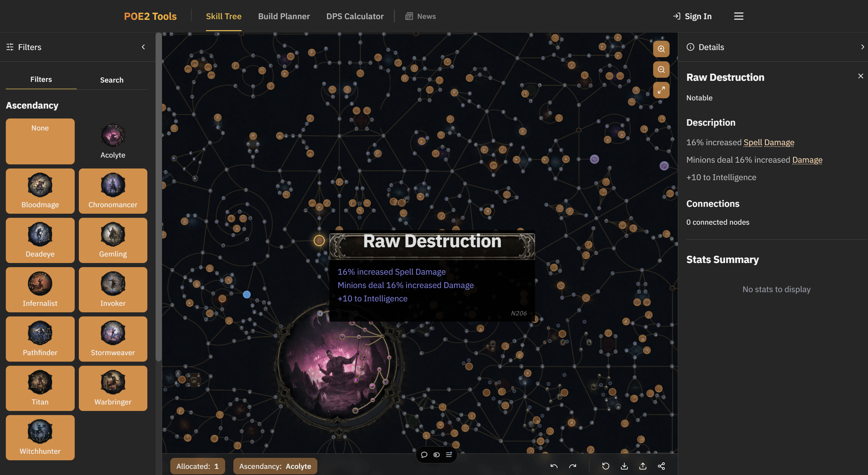This screenshot has width=868, height=475.
Task: Open the DPS Calculator
Action: (x=355, y=16)
